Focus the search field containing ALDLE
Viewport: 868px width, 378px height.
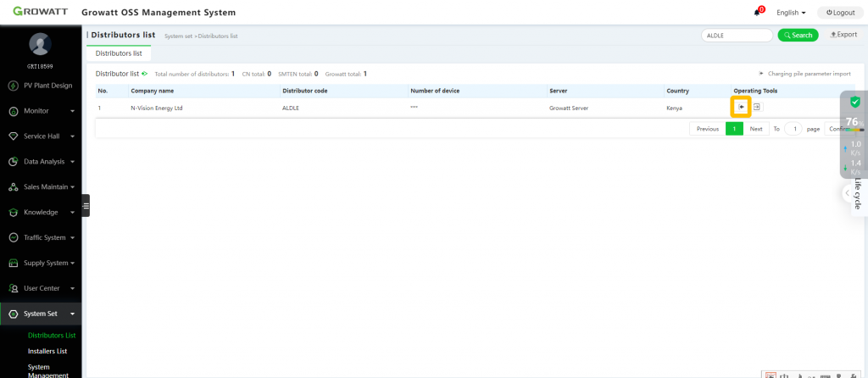tap(737, 36)
